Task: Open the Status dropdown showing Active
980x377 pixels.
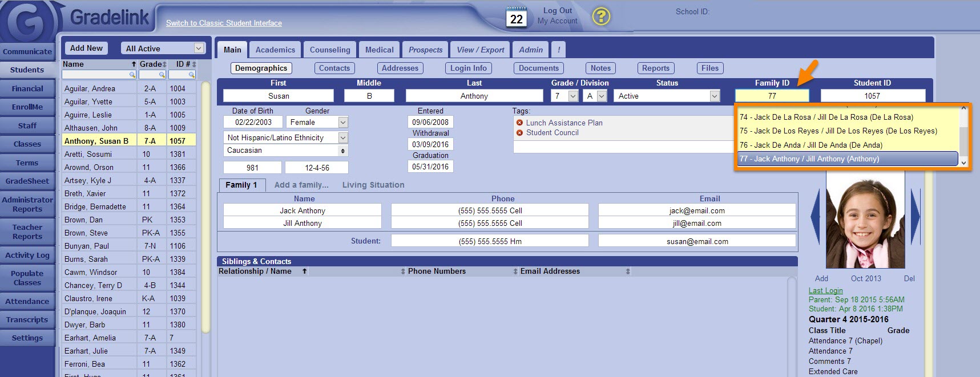Action: coord(715,96)
